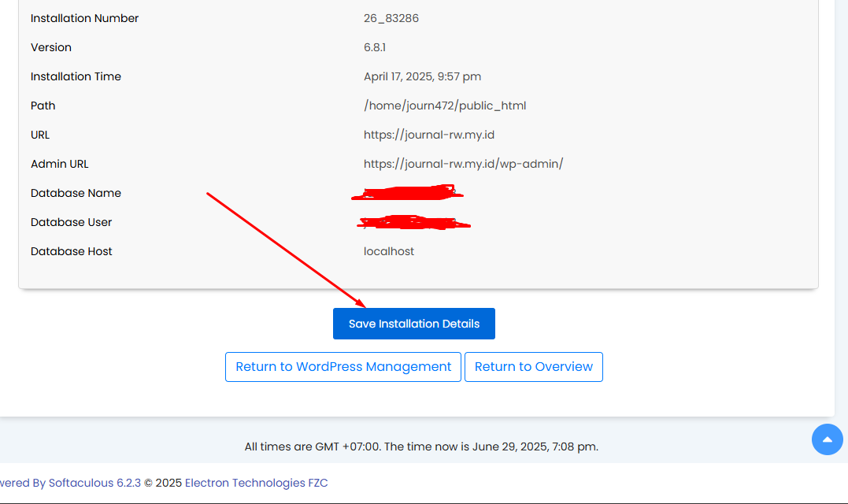The height and width of the screenshot is (504, 848).
Task: Click the Admin URL label
Action: click(59, 164)
